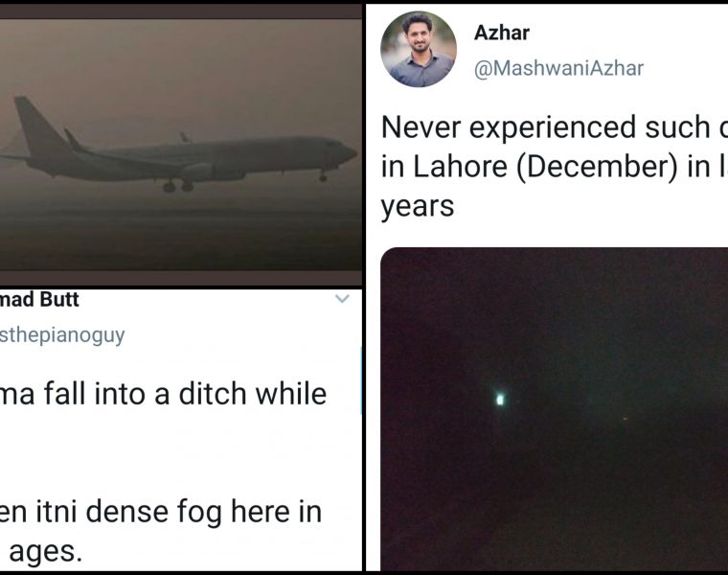Viewport: 728px width, 575px height.
Task: Open the foggy airplane photo
Action: click(180, 144)
